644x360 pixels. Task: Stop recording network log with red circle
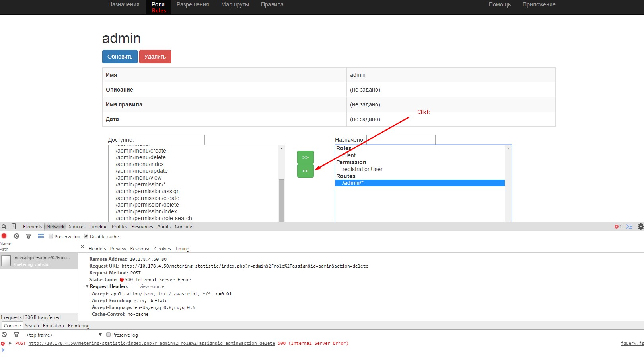coord(4,236)
